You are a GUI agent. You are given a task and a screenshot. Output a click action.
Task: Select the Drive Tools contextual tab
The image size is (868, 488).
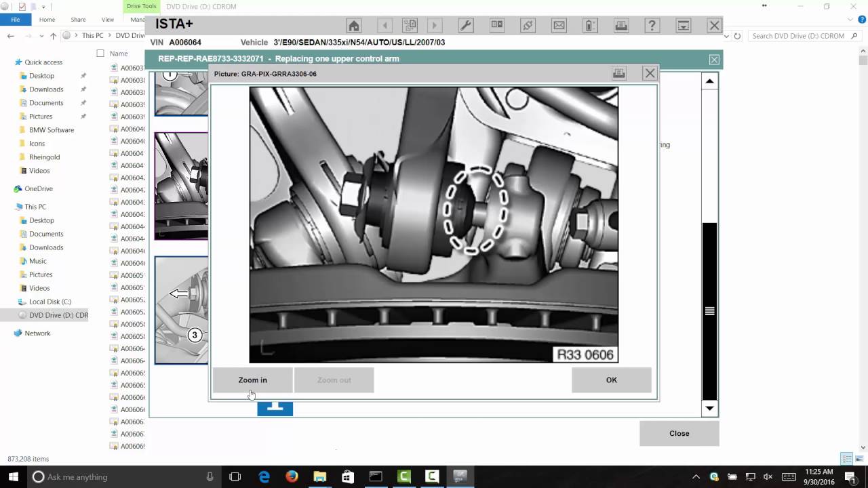pos(141,6)
